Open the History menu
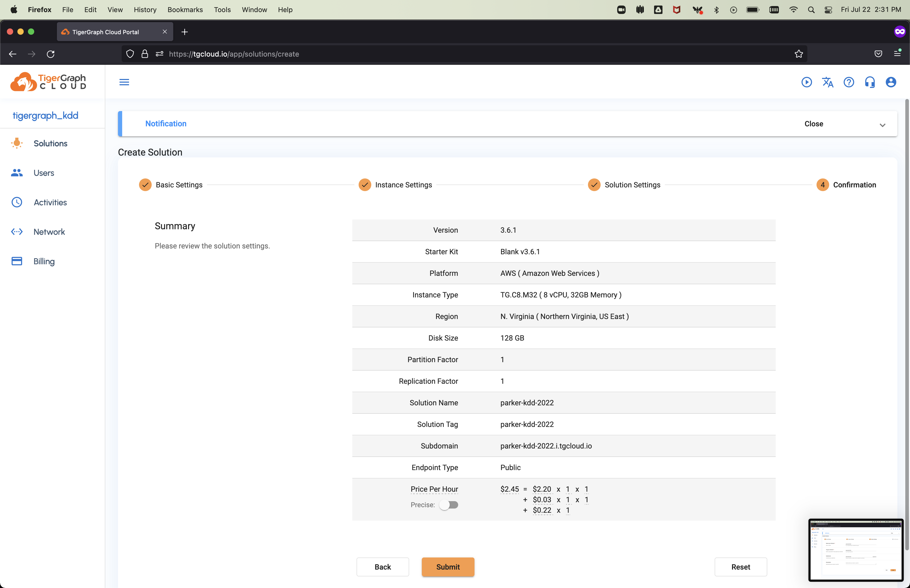The image size is (910, 588). 145,9
